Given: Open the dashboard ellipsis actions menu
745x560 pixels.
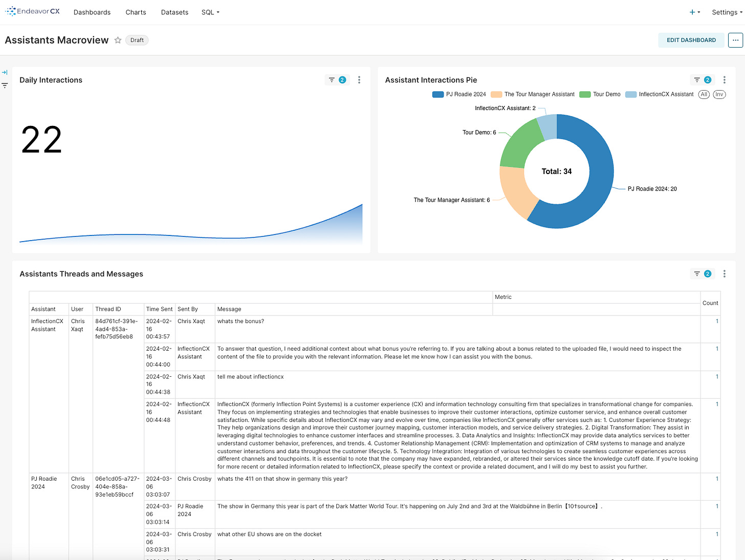Looking at the screenshot, I should (x=735, y=40).
